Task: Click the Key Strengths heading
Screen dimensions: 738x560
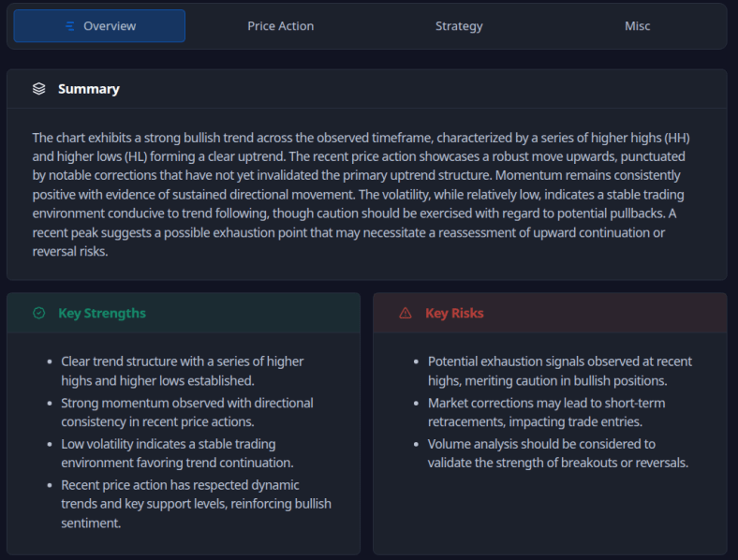Action: (101, 313)
